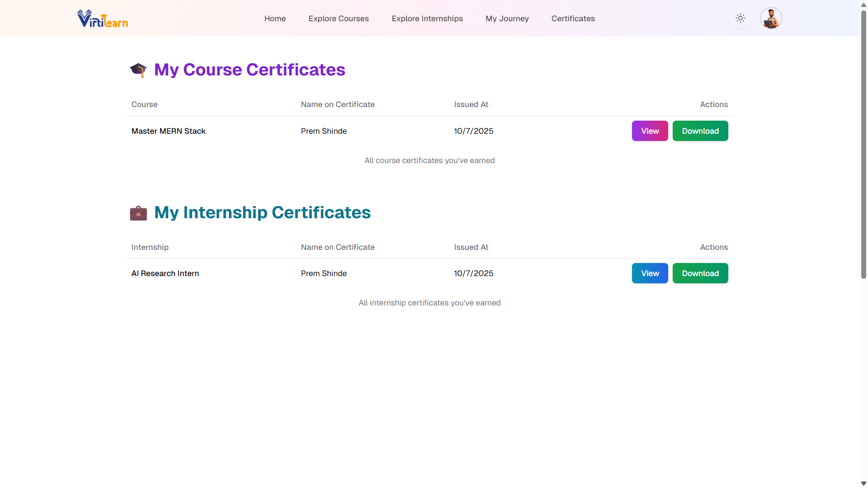Screen dimensions: 868x488
Task: View the AI Research Intern certificate
Action: click(x=650, y=273)
